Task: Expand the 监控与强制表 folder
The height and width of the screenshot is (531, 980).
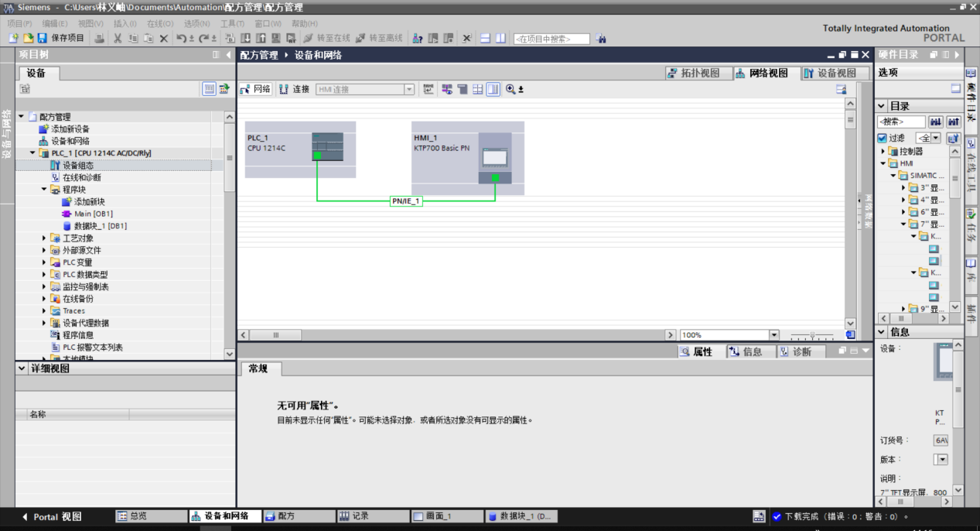Action: pos(44,286)
